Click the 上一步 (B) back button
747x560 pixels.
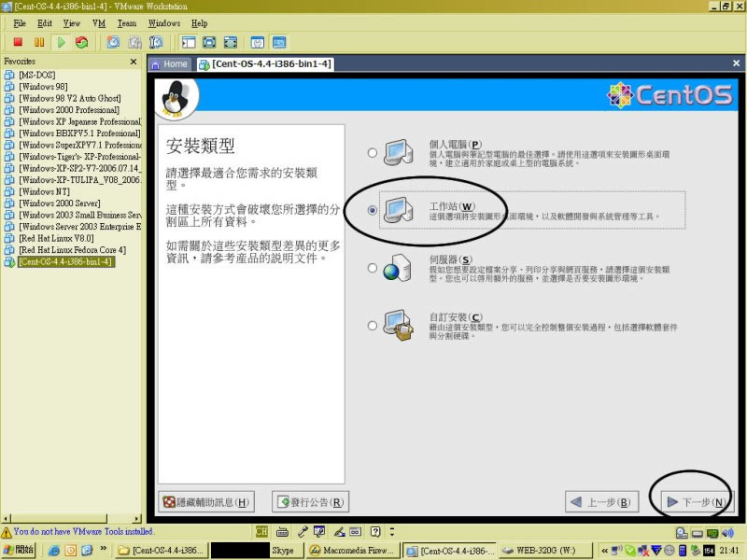coord(601,502)
